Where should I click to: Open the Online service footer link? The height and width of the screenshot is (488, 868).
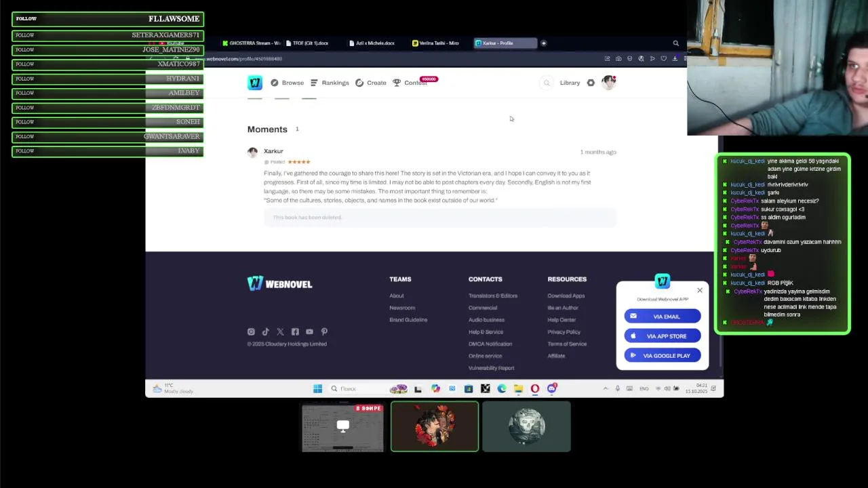(485, 356)
